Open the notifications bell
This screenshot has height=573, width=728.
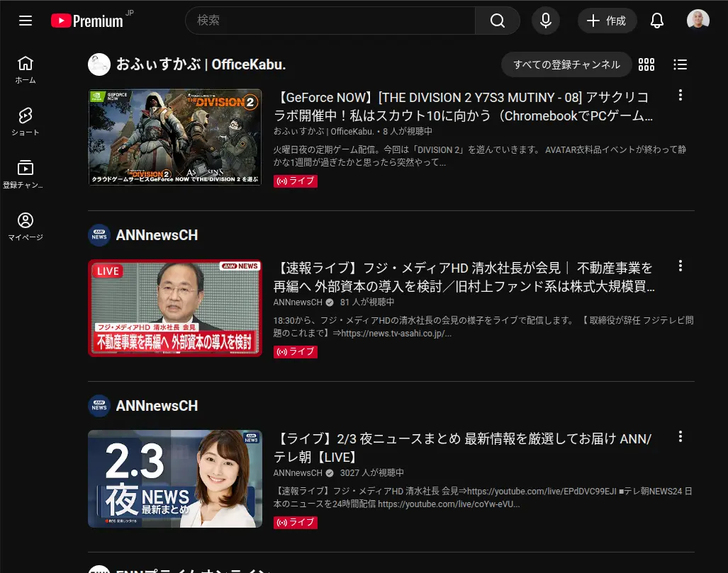click(657, 21)
